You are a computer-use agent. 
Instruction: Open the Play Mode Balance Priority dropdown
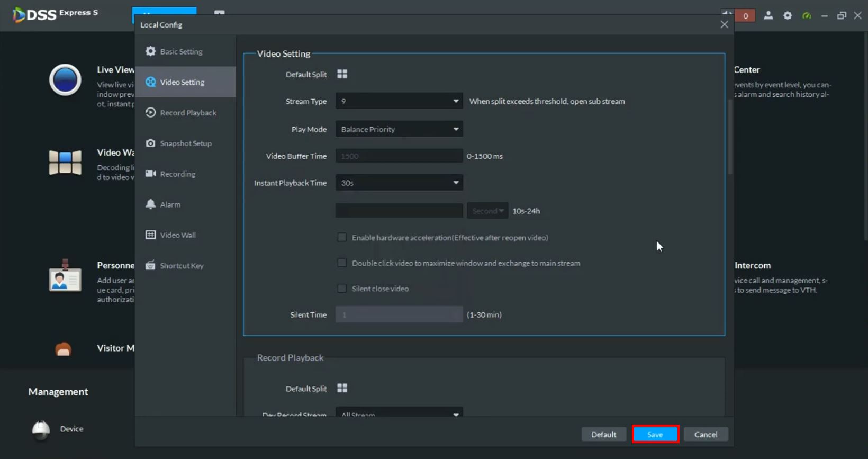click(x=399, y=129)
